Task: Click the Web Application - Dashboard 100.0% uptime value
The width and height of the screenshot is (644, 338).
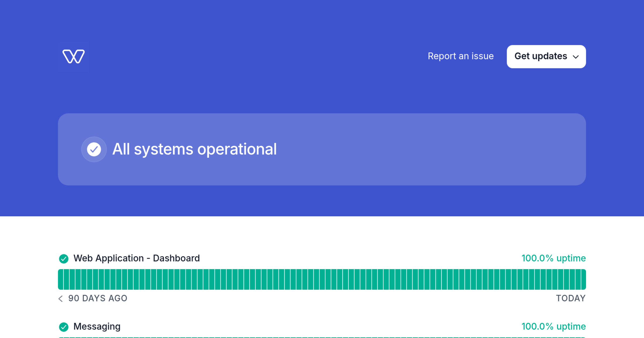Action: [554, 258]
